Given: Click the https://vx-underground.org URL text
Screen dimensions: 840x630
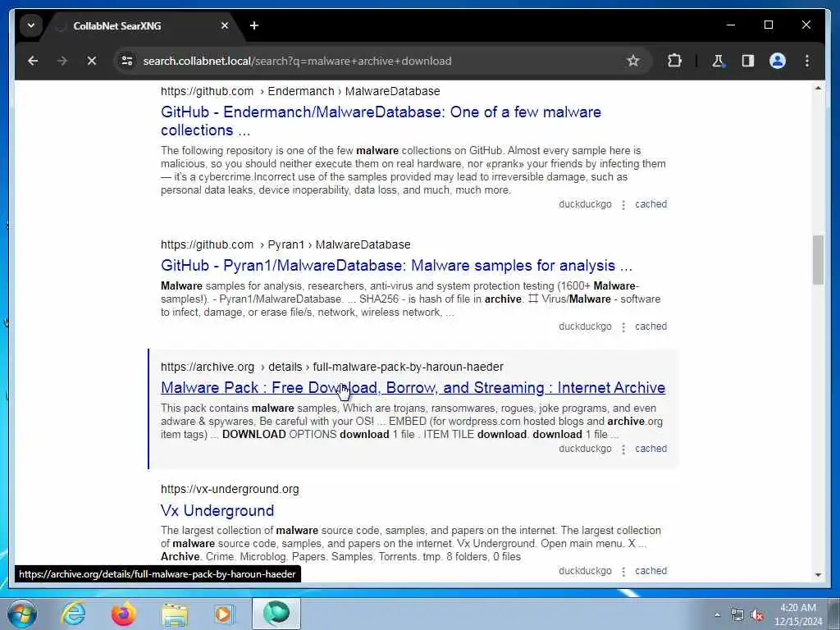Looking at the screenshot, I should (230, 489).
